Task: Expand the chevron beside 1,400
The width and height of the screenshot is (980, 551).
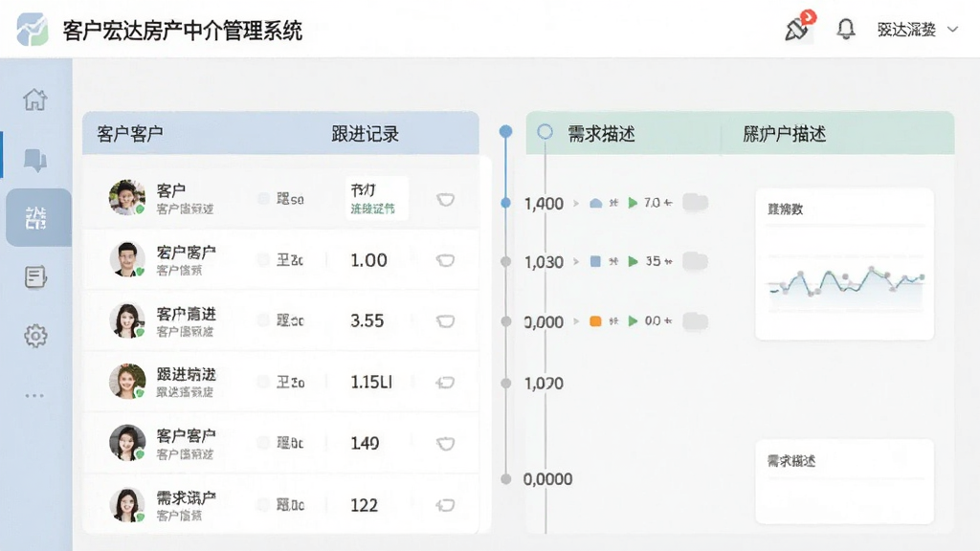Action: [576, 203]
